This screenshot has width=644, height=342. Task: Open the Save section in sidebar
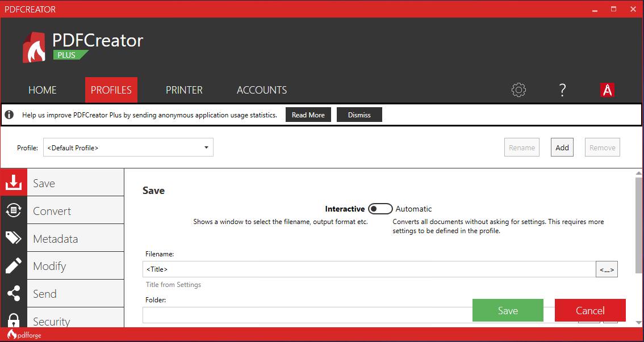tap(75, 183)
